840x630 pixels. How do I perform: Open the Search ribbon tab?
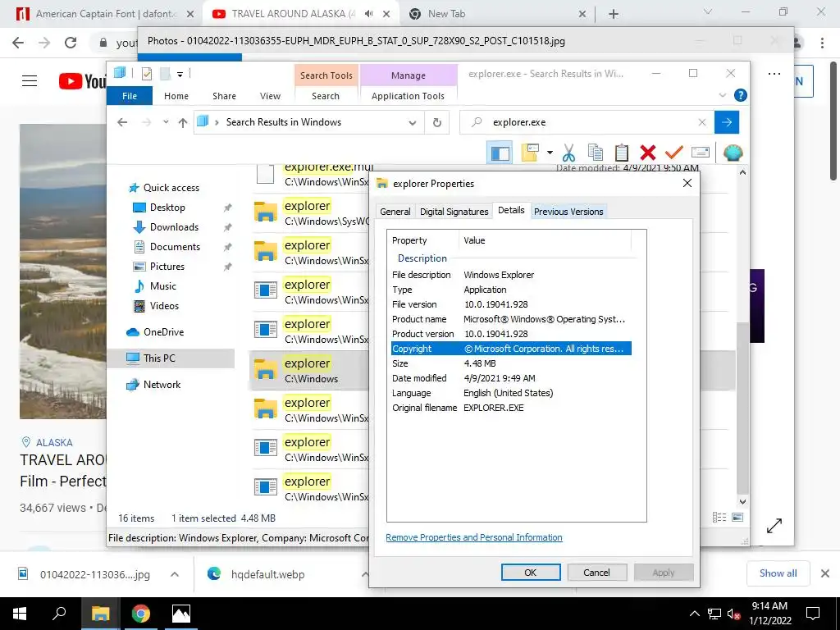(x=326, y=96)
